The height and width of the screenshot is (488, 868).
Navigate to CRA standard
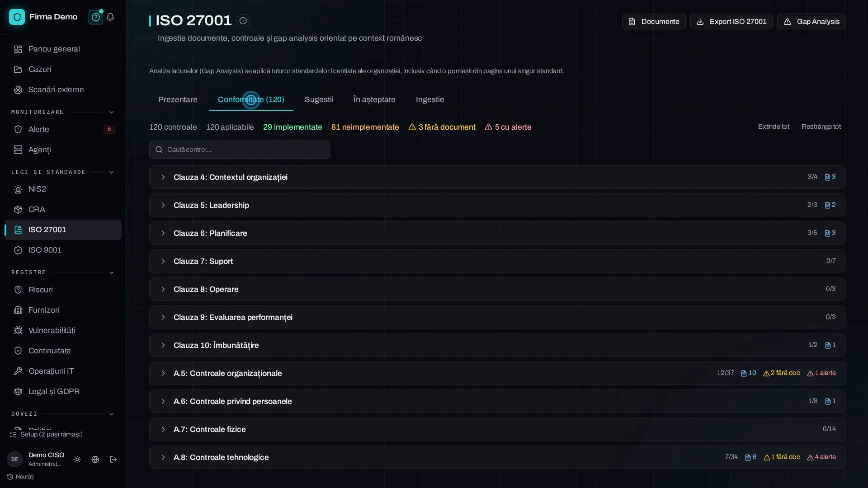coord(63,209)
